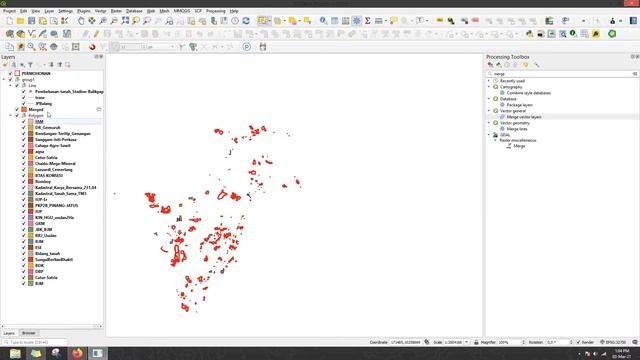Click the Processing Toolbox options wrench icon
Screen dimensions: 640x360
pos(536,65)
